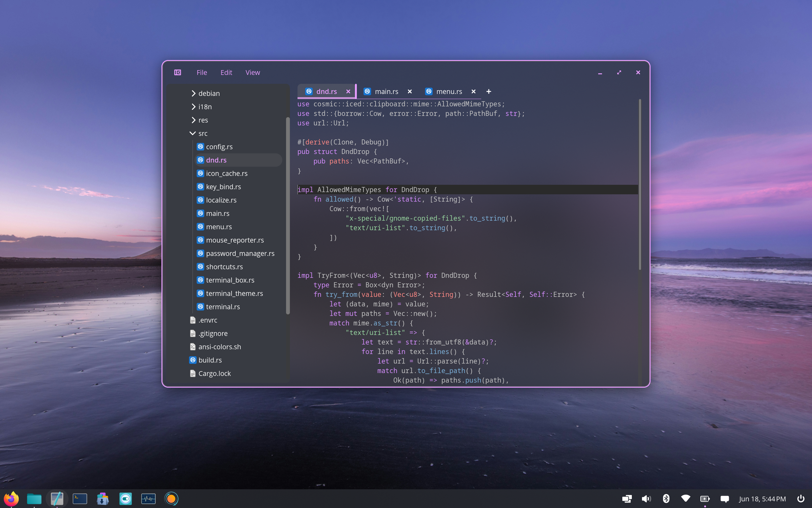Open terminal_box.rs from the tree
Screen dimensions: 812x508
click(x=238, y=280)
